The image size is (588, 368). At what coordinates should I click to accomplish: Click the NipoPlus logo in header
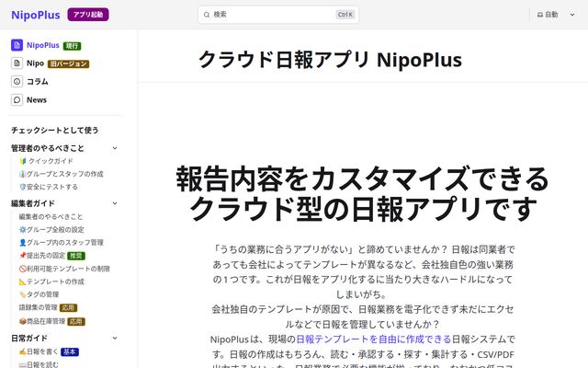coord(36,15)
